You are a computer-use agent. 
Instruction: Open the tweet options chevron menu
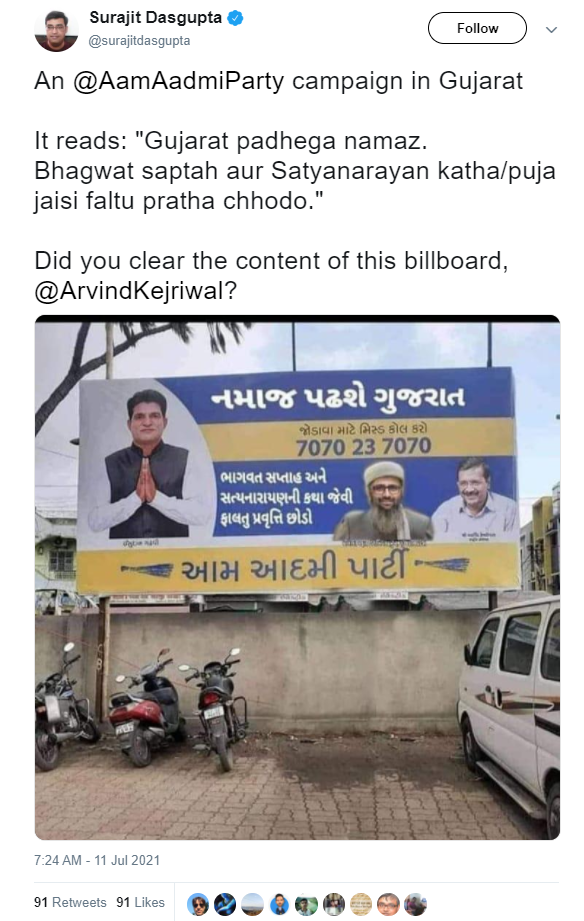[551, 29]
